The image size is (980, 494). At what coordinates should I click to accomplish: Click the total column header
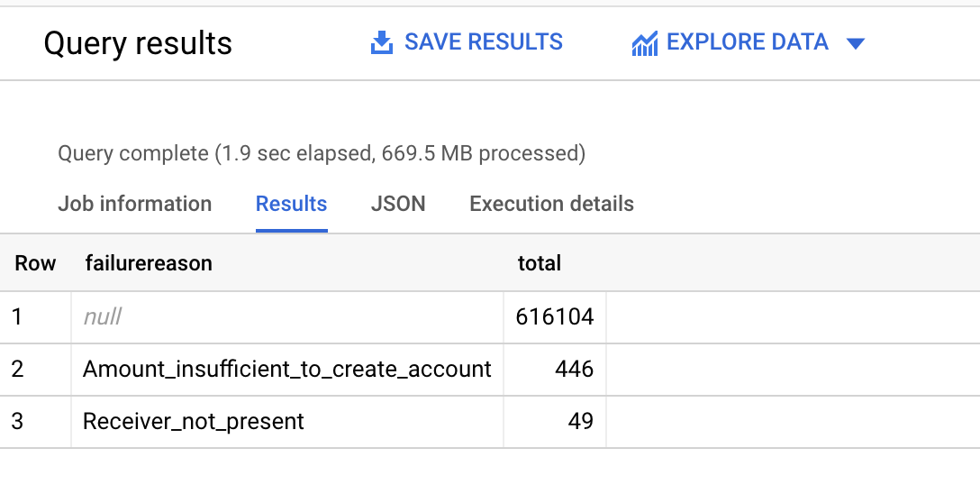pos(540,263)
